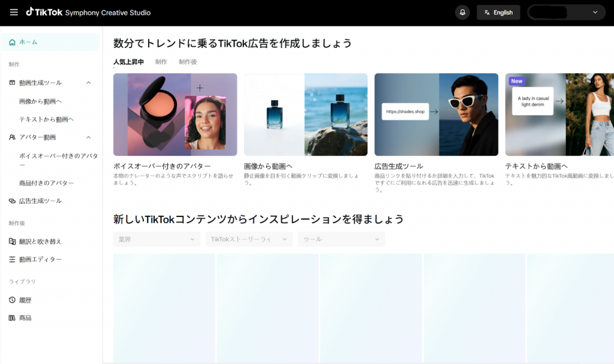Open the notifications bell
The width and height of the screenshot is (614, 364).
[x=462, y=13]
